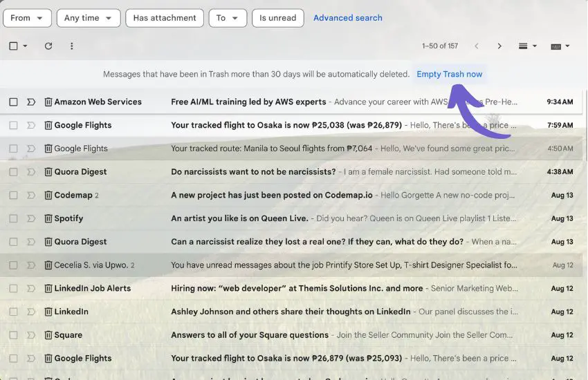
Task: Click trash icon beside Amazon Web Services
Action: [48, 102]
